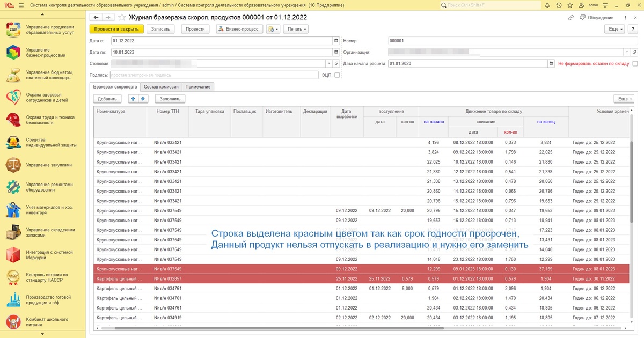Open the school catering plant section
644x338 pixels.
(42, 322)
